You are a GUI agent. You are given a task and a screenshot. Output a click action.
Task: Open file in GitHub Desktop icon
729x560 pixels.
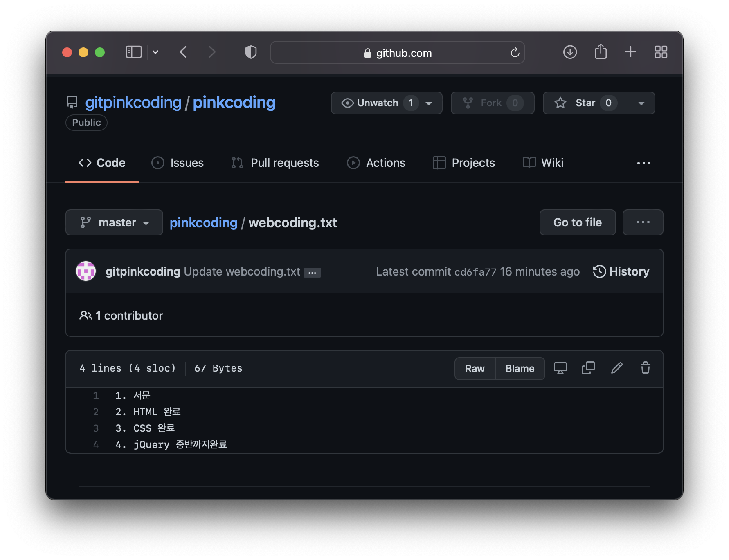(560, 368)
